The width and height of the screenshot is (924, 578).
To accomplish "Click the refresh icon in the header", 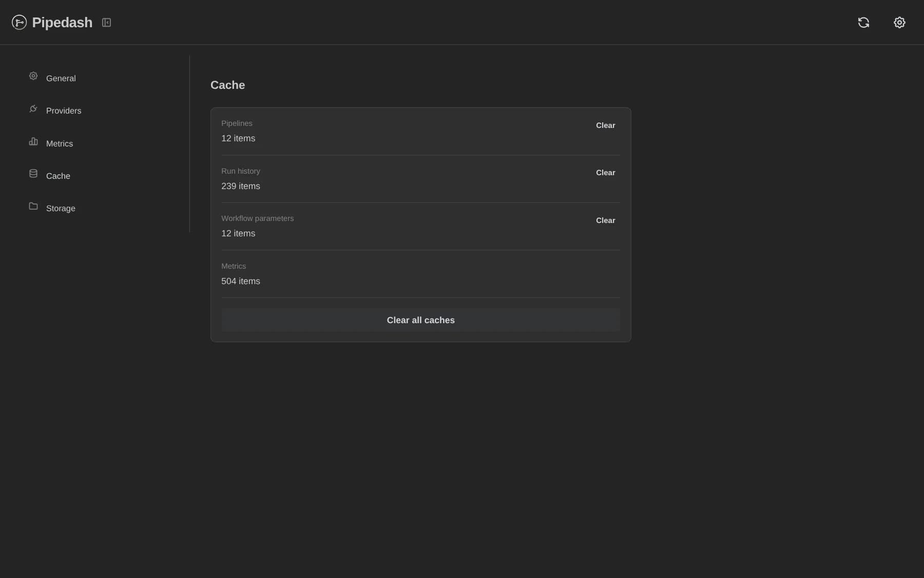I will (863, 23).
